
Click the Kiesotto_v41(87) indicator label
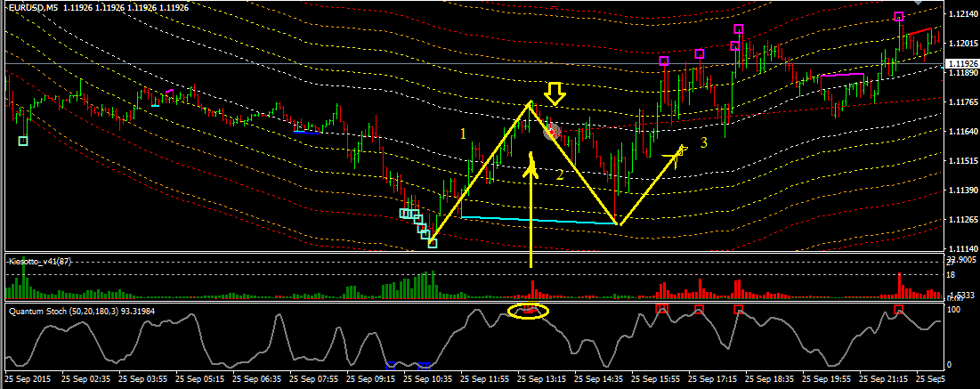click(39, 262)
